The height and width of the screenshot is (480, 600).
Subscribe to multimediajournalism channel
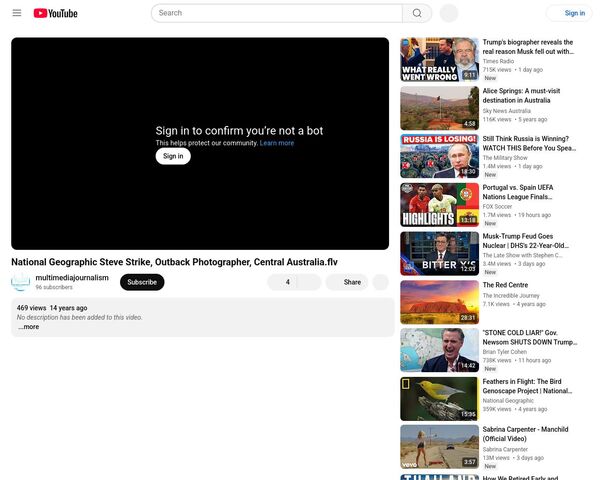pyautogui.click(x=142, y=282)
